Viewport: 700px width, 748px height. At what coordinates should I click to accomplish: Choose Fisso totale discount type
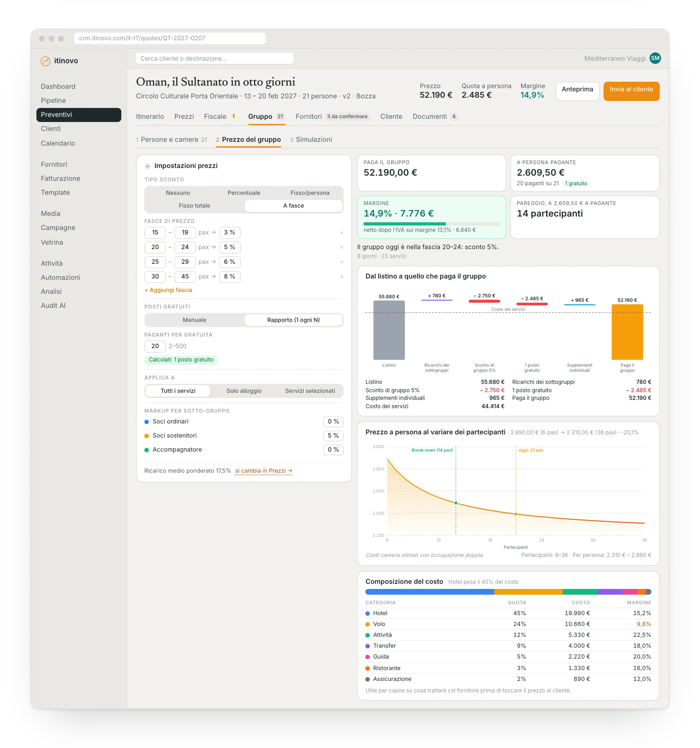click(194, 206)
